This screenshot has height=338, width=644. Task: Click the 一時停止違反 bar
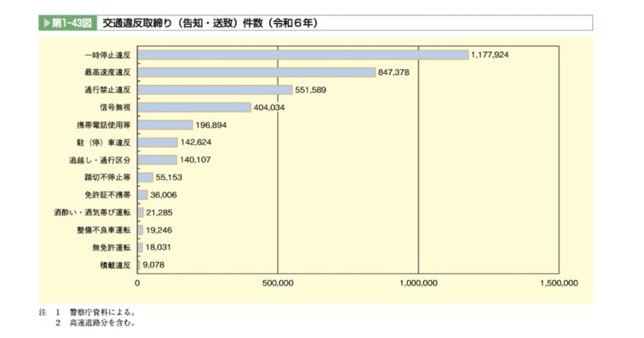pyautogui.click(x=302, y=55)
